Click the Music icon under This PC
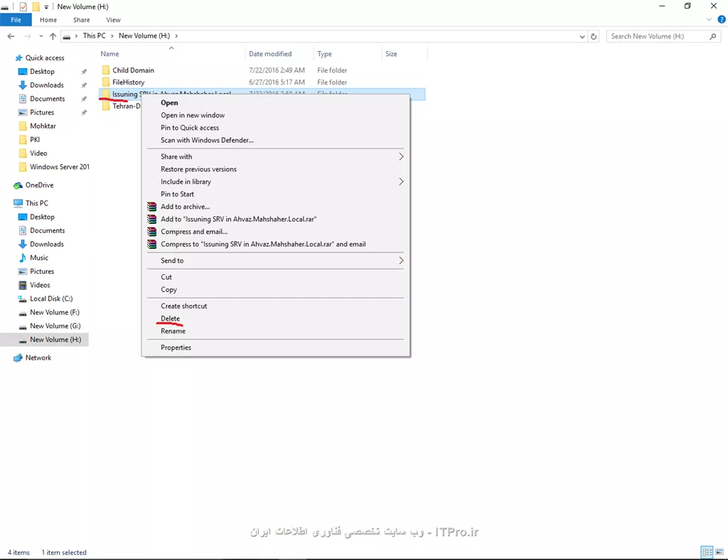The width and height of the screenshot is (728, 560). 22,258
